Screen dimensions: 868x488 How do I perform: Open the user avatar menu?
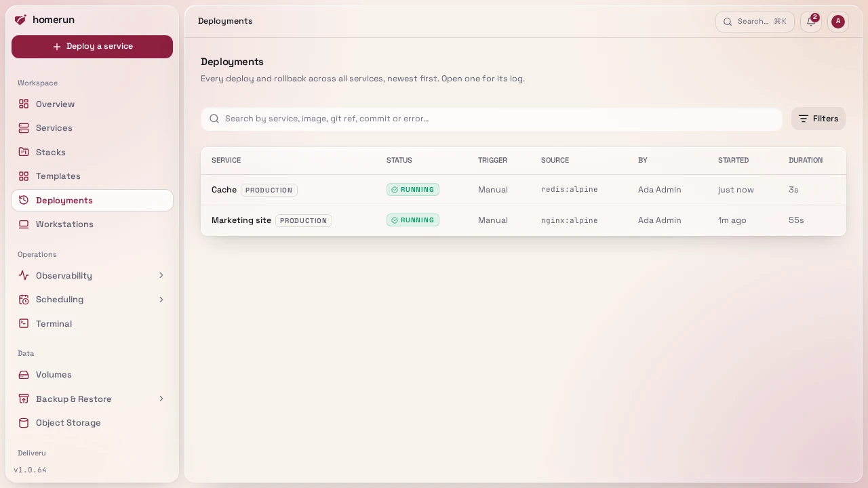838,22
